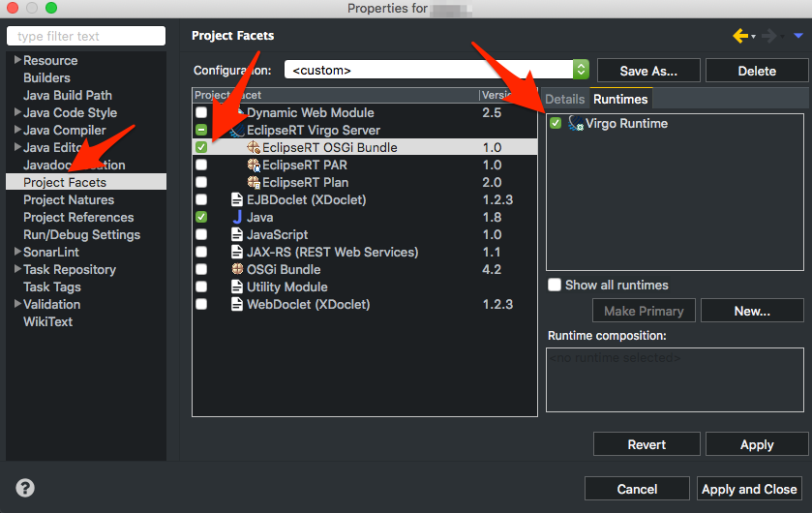Click the EclipseRT Virgo Server facet icon
Screen dimensions: 812x513
pyautogui.click(x=238, y=130)
